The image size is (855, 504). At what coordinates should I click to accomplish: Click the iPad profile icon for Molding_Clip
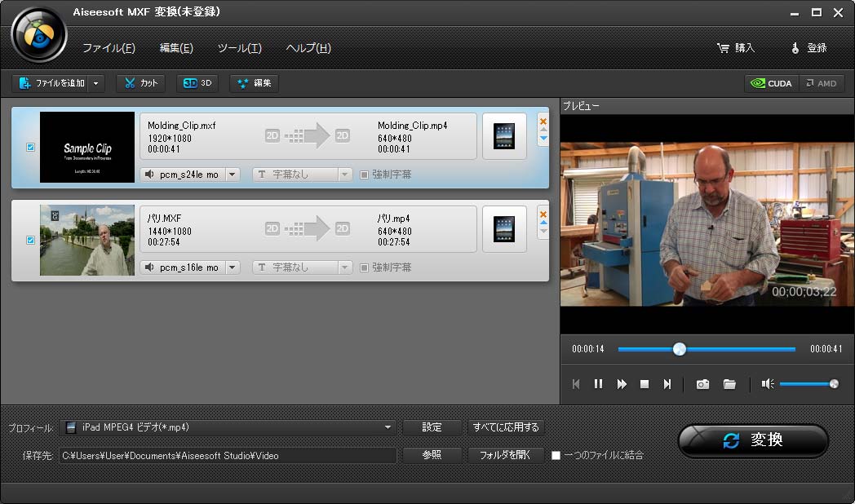[x=504, y=136]
